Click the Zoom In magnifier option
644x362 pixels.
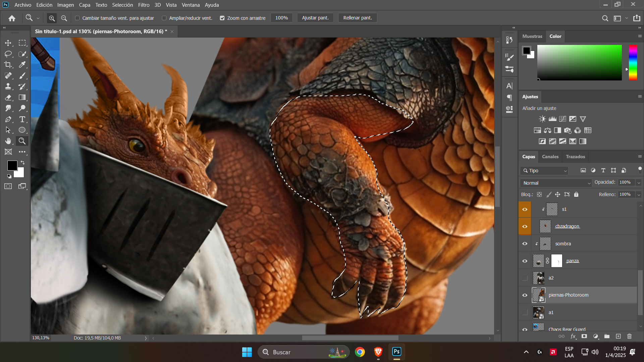52,18
